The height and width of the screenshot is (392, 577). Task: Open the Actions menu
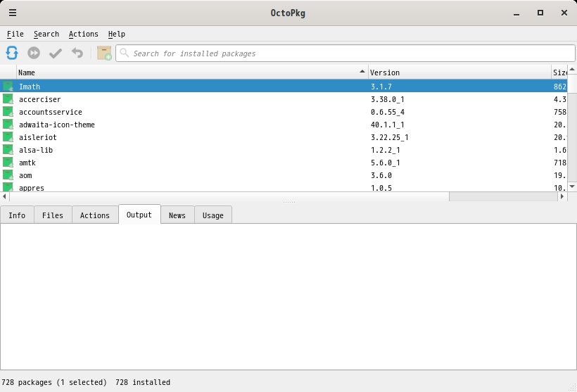[84, 34]
